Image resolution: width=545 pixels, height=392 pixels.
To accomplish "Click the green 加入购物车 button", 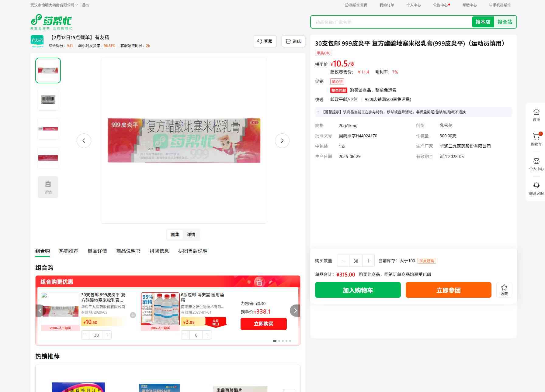I will tap(358, 290).
